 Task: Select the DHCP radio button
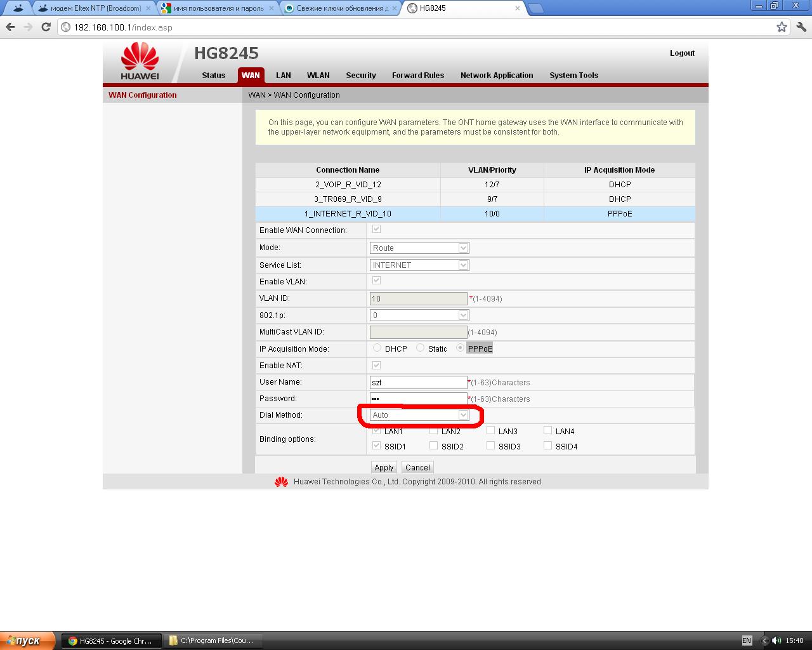[x=377, y=348]
